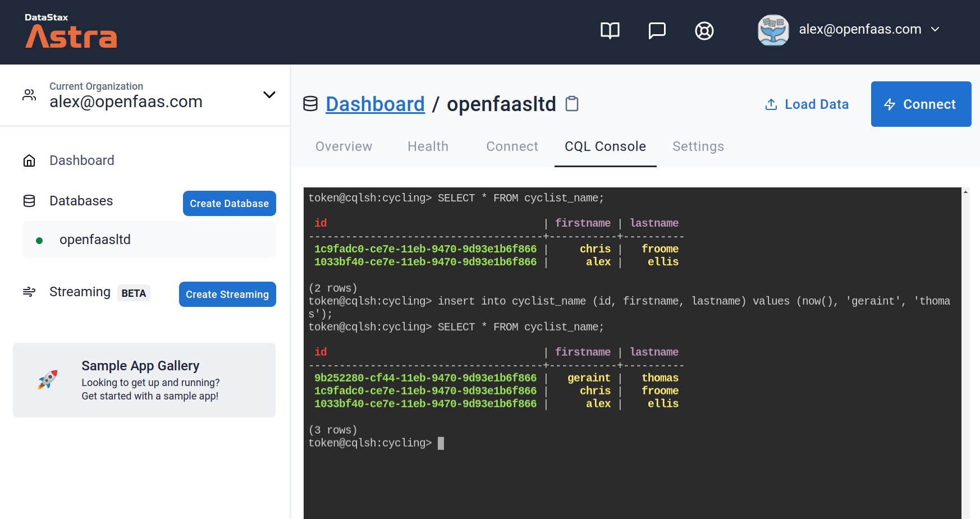The width and height of the screenshot is (980, 519).
Task: Click the Load Data button
Action: click(807, 104)
